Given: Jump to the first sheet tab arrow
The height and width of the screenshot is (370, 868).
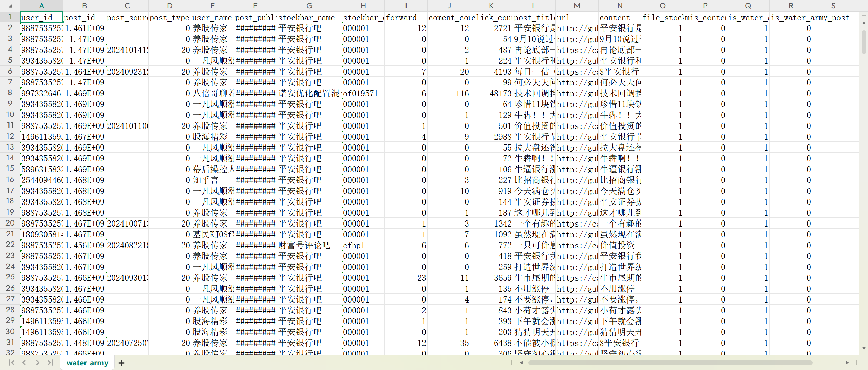Looking at the screenshot, I should (x=11, y=363).
